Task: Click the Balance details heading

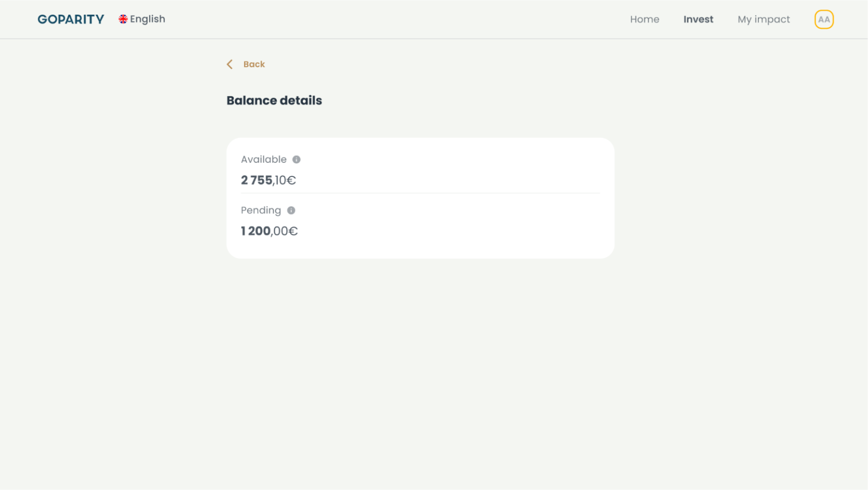Action: 274,101
